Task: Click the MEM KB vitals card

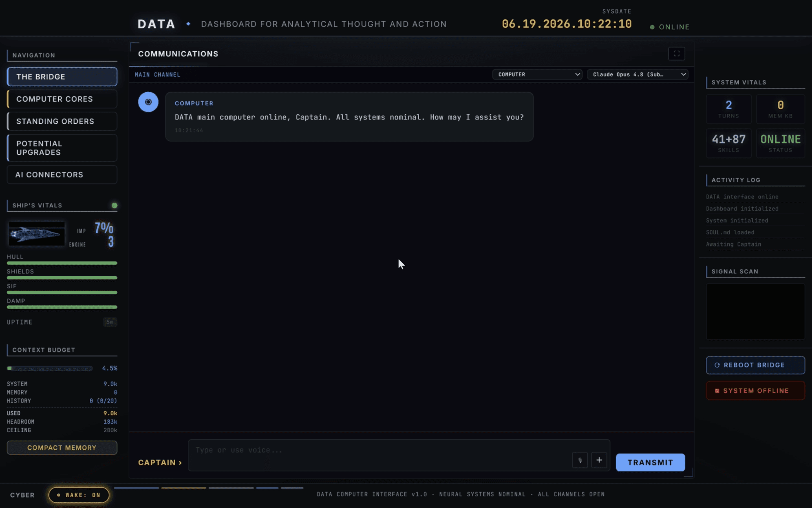Action: 780,109
